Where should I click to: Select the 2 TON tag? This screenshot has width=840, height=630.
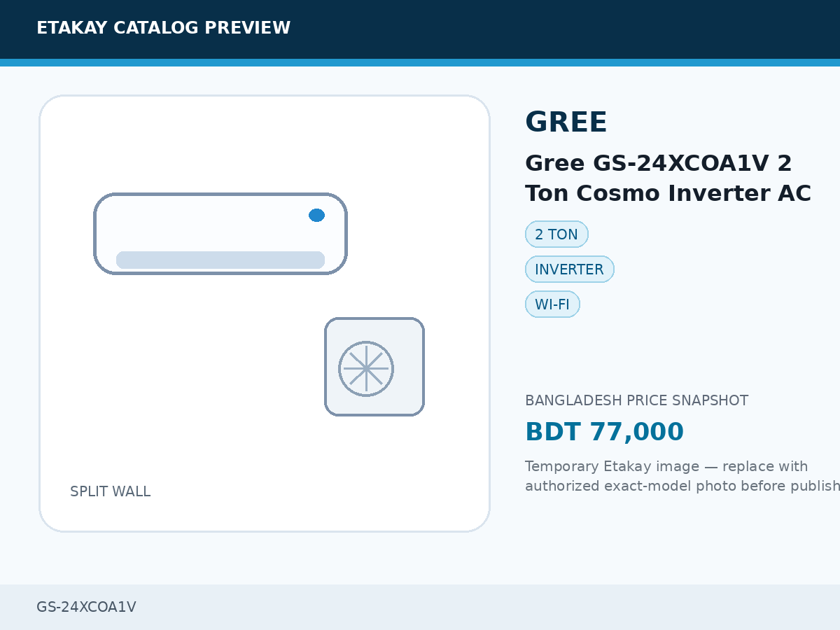point(556,234)
